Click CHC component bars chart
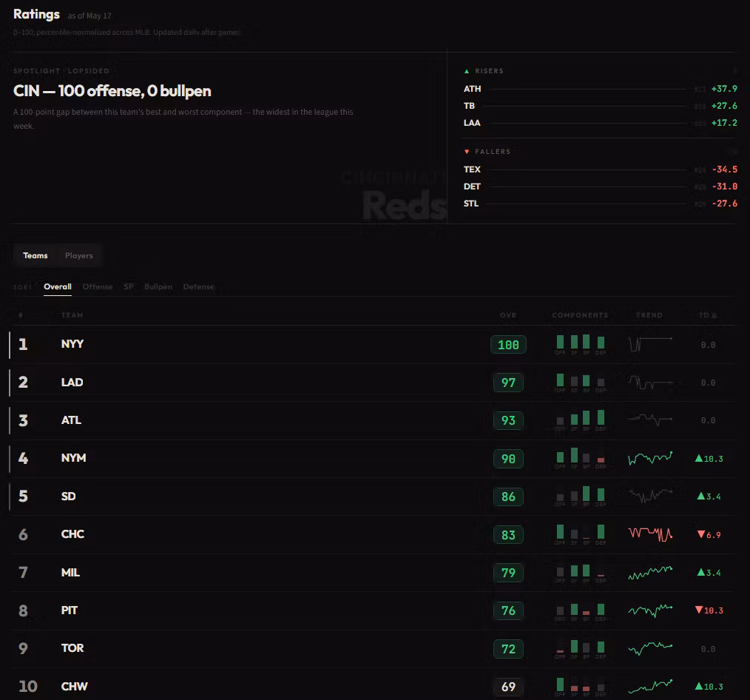 click(580, 534)
